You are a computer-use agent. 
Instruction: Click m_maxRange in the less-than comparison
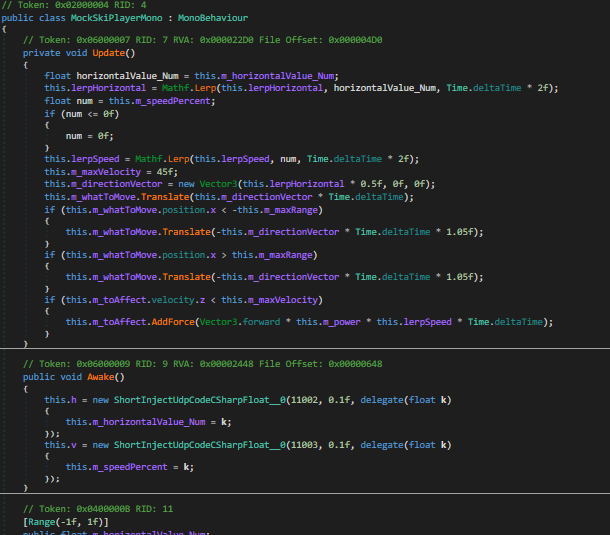click(291, 210)
